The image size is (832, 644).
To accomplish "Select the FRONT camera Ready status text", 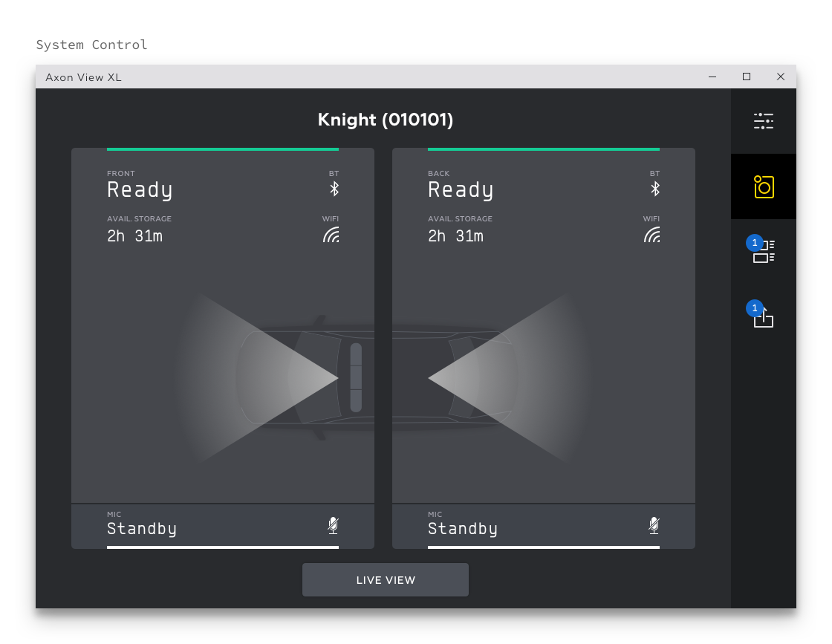I will [140, 190].
